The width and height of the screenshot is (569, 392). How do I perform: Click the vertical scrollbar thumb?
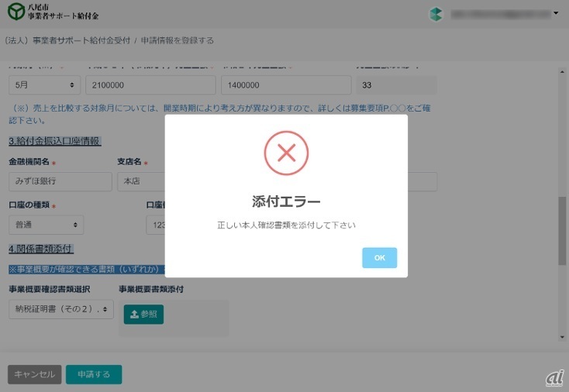tap(562, 231)
